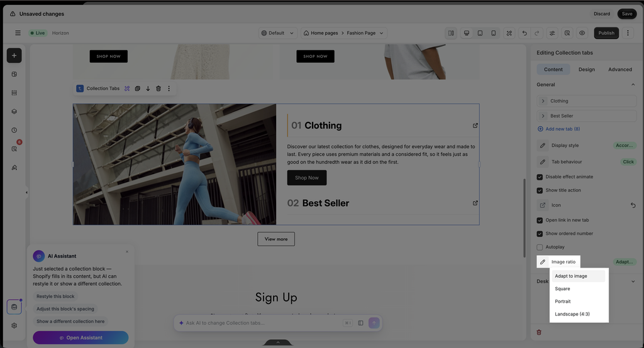Reset the Icon setting
The image size is (644, 348).
[x=633, y=205]
